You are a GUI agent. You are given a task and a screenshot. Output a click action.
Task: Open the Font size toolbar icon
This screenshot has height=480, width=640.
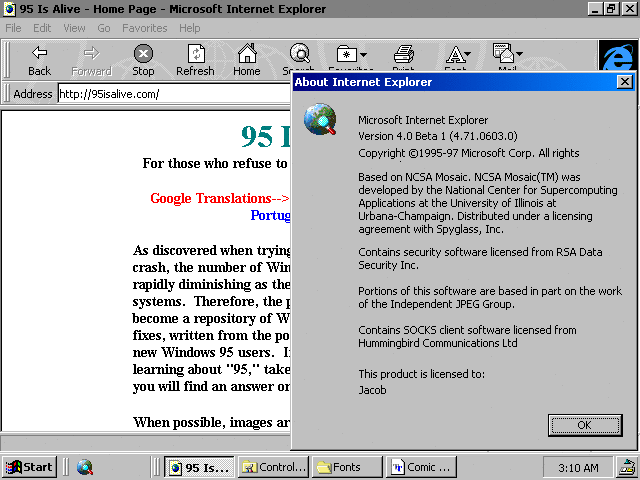coord(455,54)
